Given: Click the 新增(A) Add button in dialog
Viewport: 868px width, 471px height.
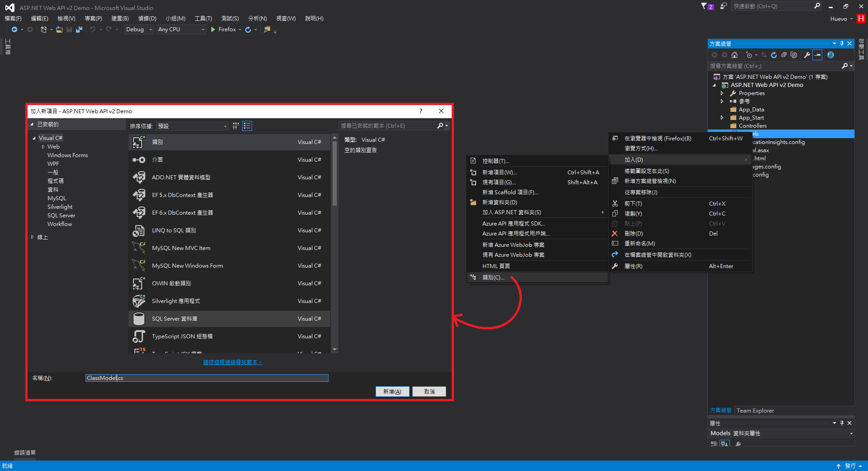Looking at the screenshot, I should [392, 391].
